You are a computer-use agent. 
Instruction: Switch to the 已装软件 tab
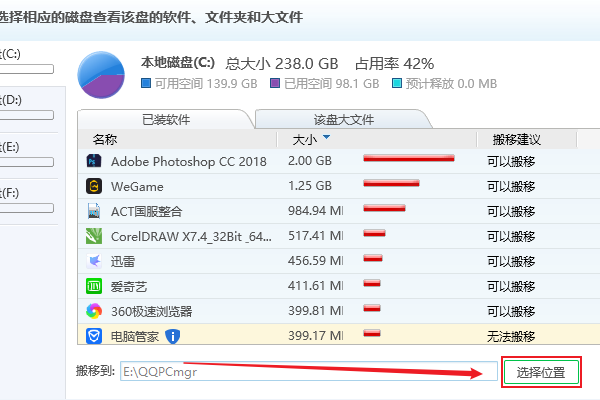(x=164, y=120)
